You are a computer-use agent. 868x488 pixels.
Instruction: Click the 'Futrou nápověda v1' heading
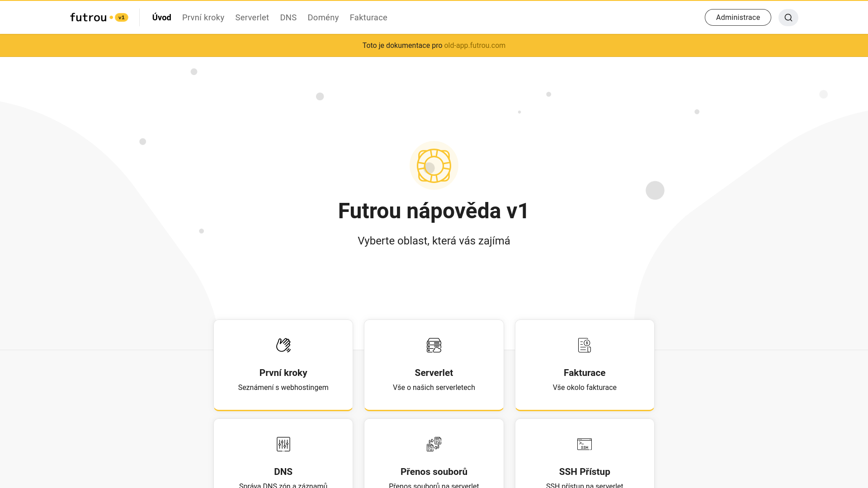[434, 211]
